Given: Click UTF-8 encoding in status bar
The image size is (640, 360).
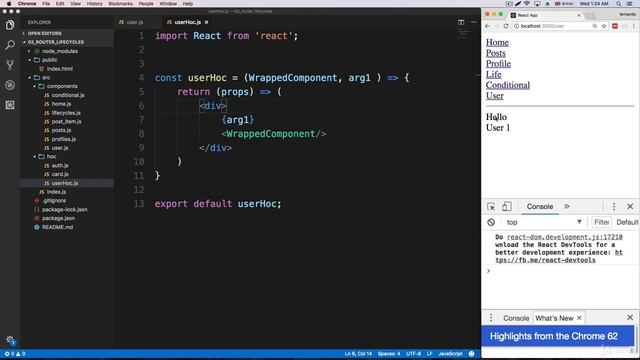Looking at the screenshot, I should coord(413,353).
